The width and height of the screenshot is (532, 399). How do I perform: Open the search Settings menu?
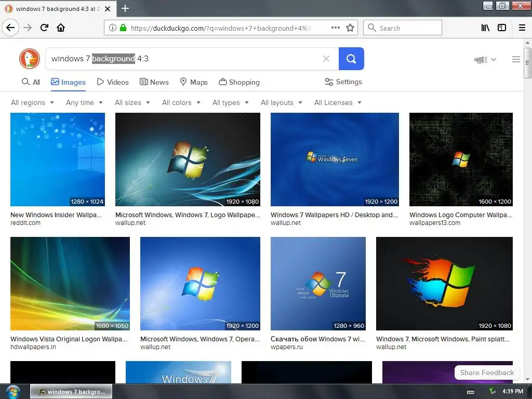pos(343,82)
